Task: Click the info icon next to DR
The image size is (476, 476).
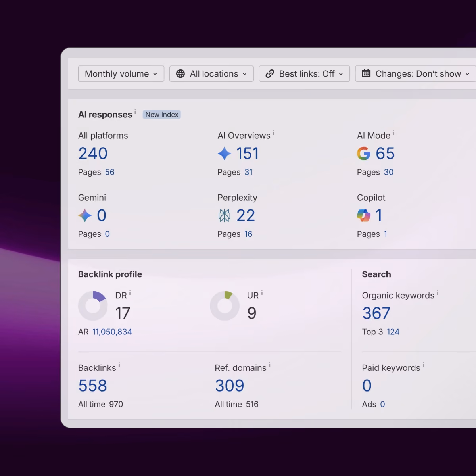Action: [130, 293]
